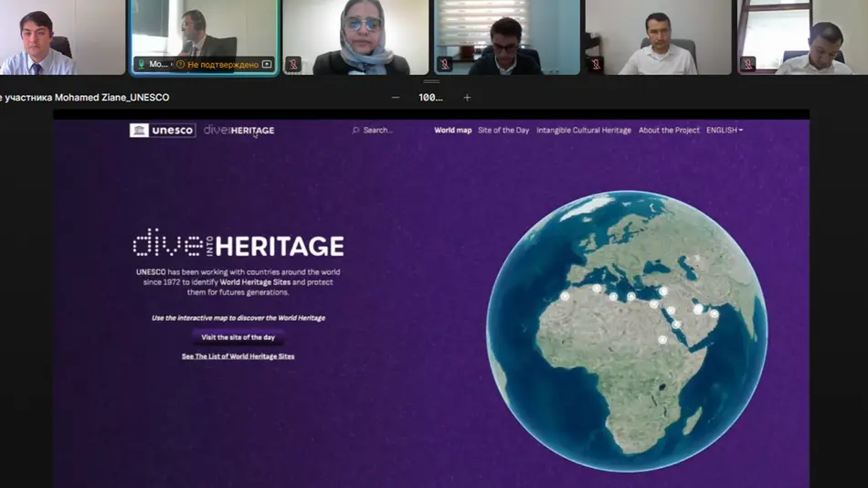Open the zoom percentage dropdown

pyautogui.click(x=430, y=98)
